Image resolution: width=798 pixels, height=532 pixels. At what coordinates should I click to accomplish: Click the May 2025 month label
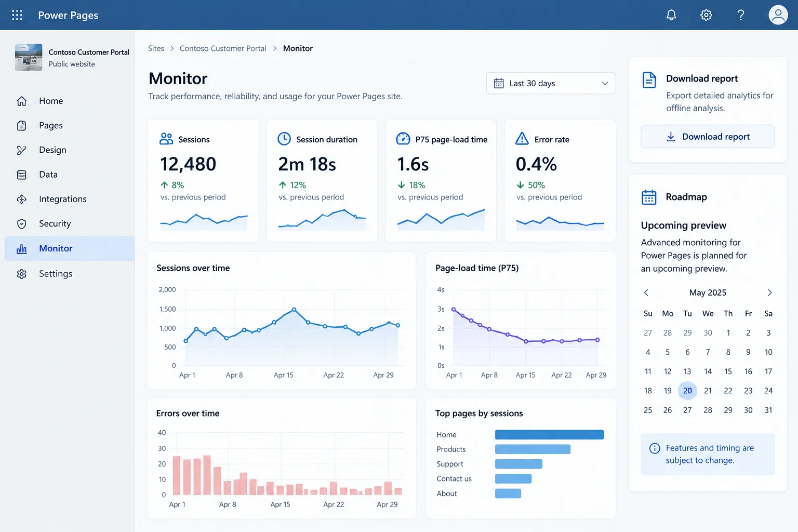(708, 292)
